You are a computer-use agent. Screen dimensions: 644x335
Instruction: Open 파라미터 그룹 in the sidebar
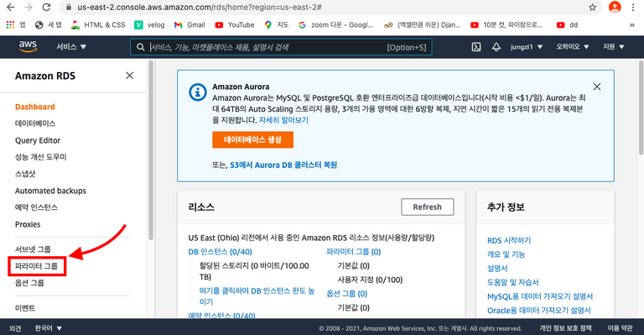(x=36, y=266)
